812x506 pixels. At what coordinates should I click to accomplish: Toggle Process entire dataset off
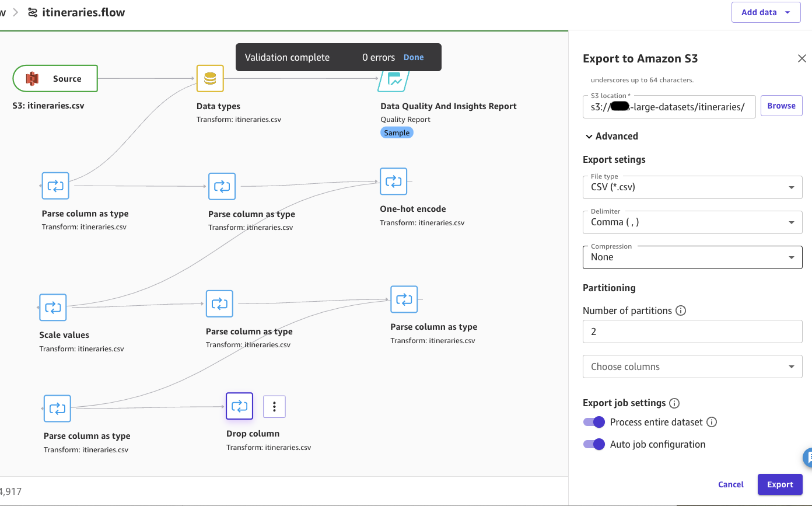click(594, 422)
